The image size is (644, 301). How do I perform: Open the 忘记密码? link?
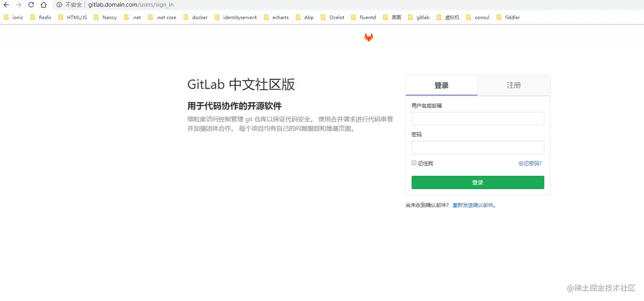coord(530,163)
